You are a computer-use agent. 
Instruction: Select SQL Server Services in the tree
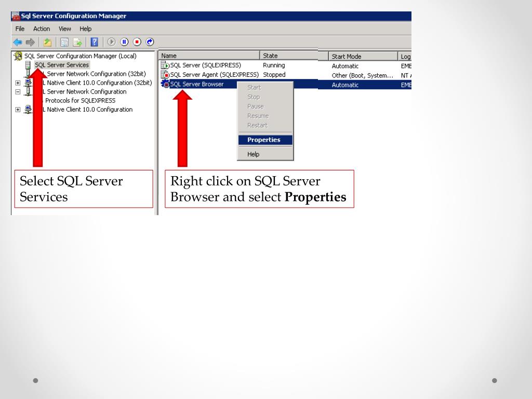(62, 65)
